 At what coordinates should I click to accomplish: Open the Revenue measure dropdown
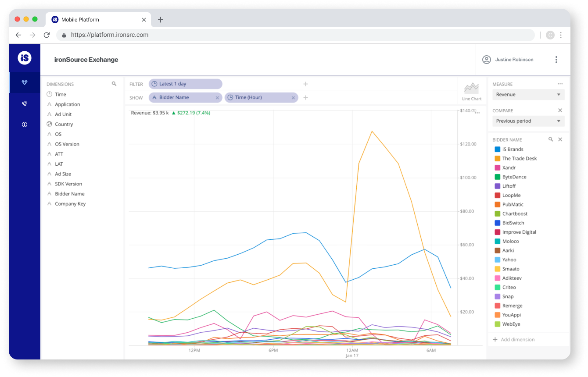click(528, 95)
